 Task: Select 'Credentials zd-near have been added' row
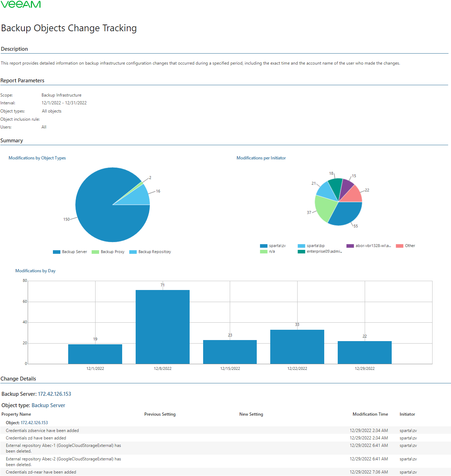(225, 472)
